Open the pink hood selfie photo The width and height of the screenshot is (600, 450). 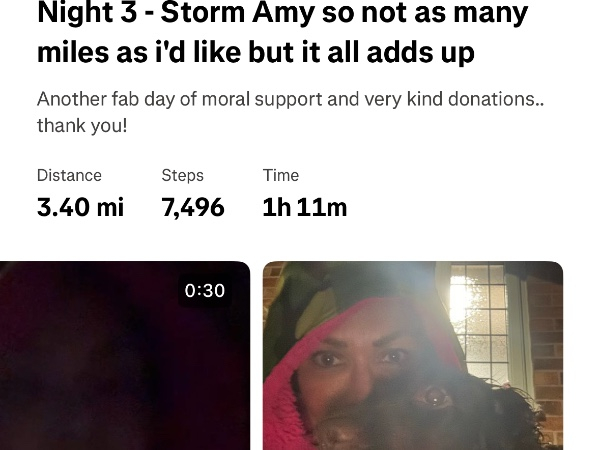[x=413, y=355]
